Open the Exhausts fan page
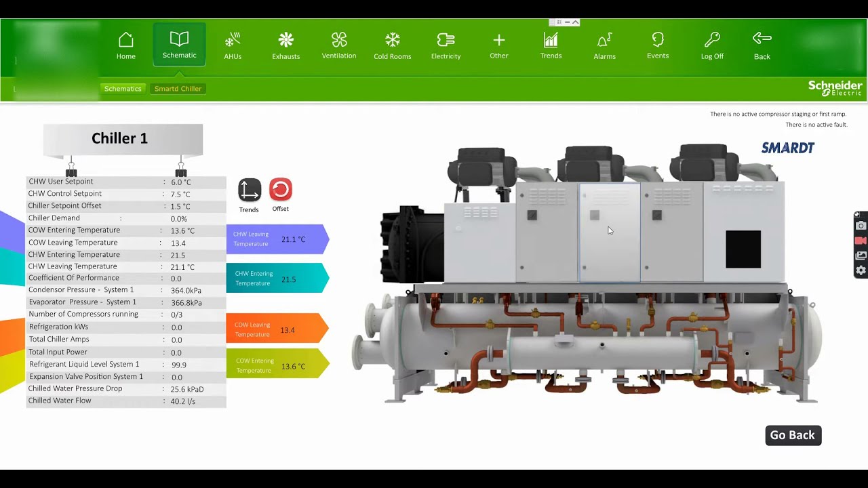 coord(285,46)
